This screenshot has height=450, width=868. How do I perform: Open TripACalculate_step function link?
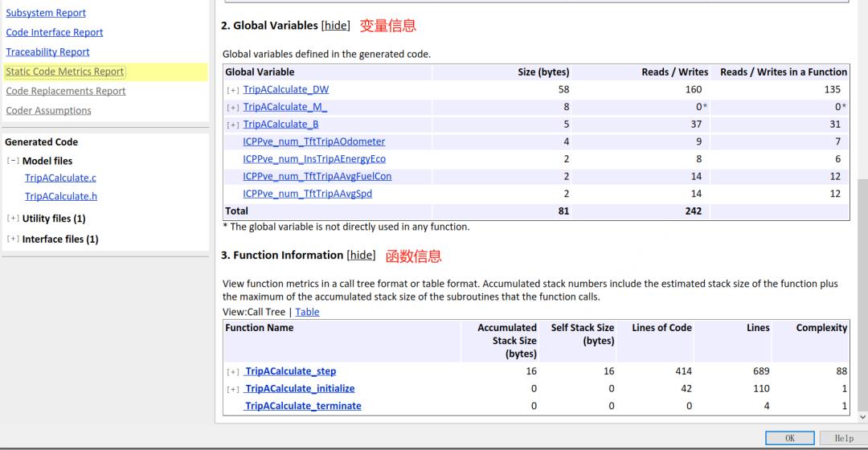pyautogui.click(x=291, y=371)
